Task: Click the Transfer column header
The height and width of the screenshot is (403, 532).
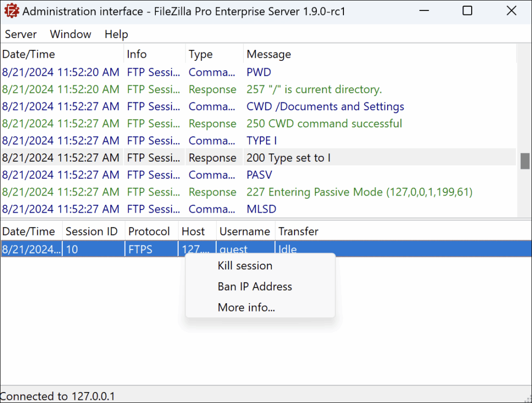Action: [298, 231]
